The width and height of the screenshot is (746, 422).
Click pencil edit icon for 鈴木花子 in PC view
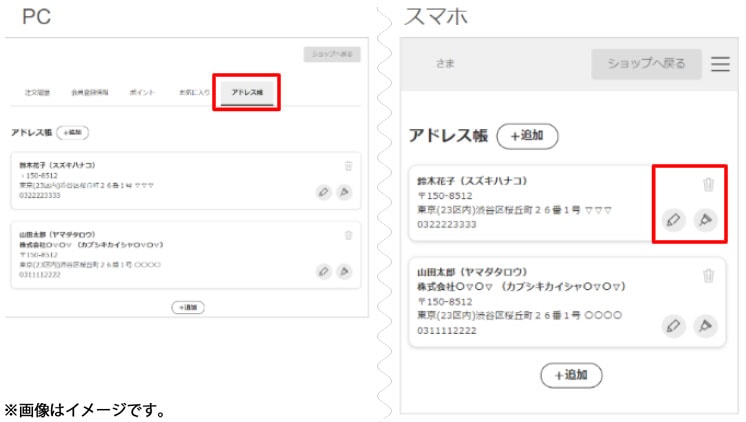pos(323,192)
